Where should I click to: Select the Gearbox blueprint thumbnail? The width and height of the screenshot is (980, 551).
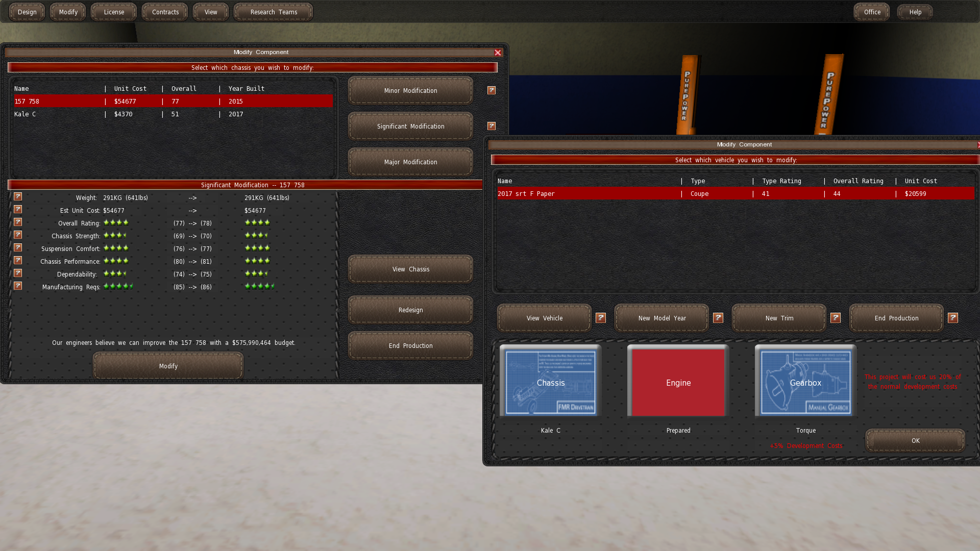coord(805,382)
